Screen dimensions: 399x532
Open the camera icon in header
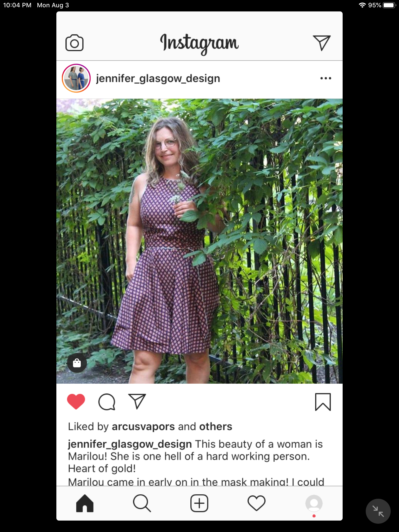[75, 43]
